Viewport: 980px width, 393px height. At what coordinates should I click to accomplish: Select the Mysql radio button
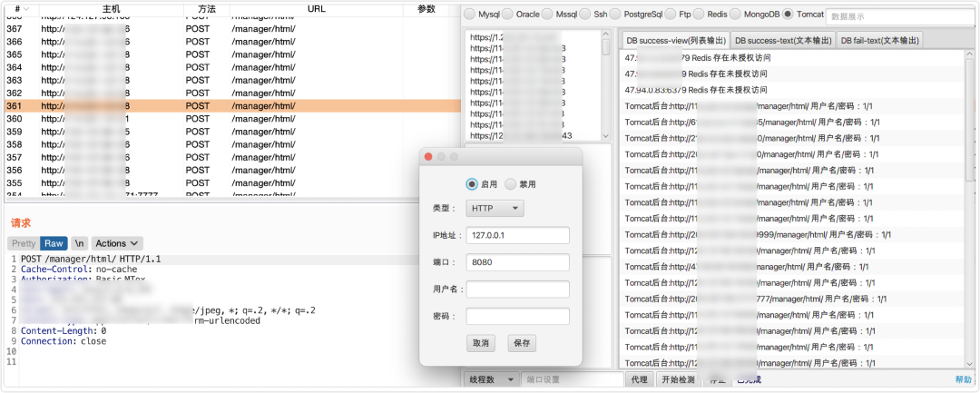[469, 14]
